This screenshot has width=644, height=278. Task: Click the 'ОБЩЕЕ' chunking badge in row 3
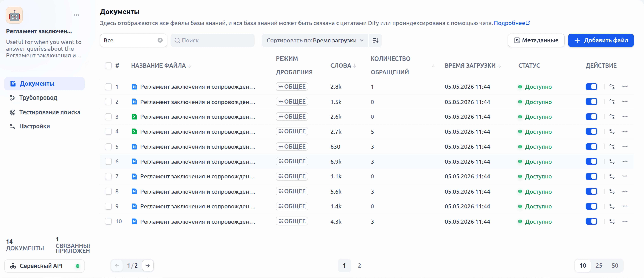click(292, 117)
